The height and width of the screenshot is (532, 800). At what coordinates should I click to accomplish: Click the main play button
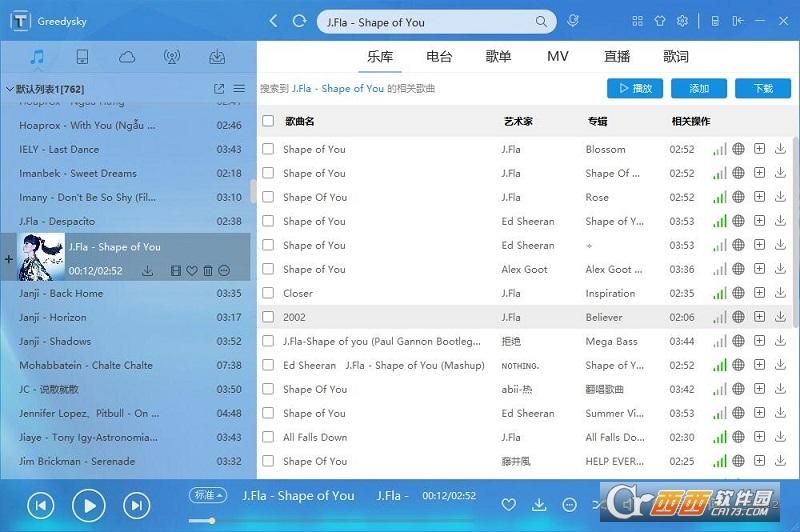click(89, 505)
